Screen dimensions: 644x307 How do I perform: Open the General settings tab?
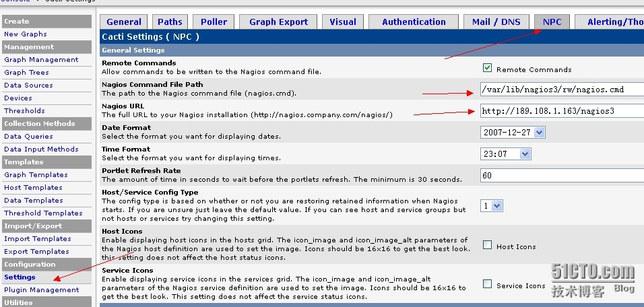coord(124,22)
